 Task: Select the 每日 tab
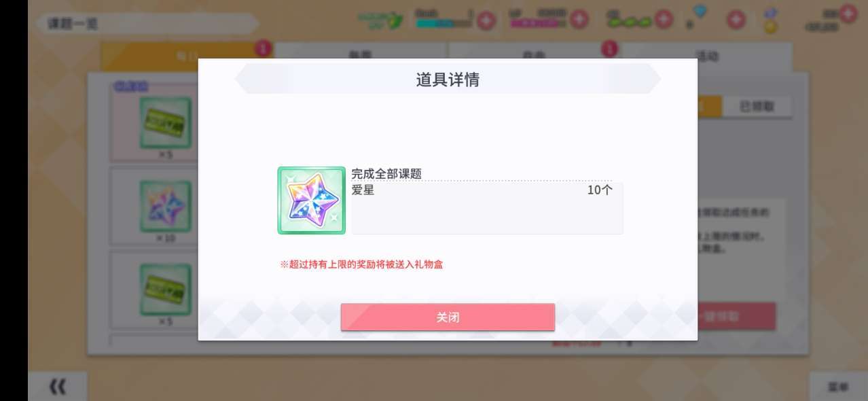(x=186, y=56)
